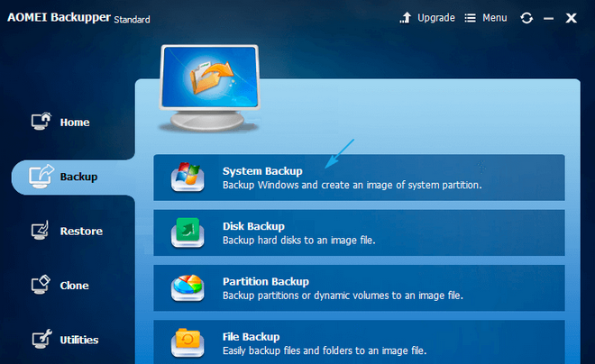Select the Backup tab icon
Viewport: 595px width, 364px height.
click(x=41, y=177)
